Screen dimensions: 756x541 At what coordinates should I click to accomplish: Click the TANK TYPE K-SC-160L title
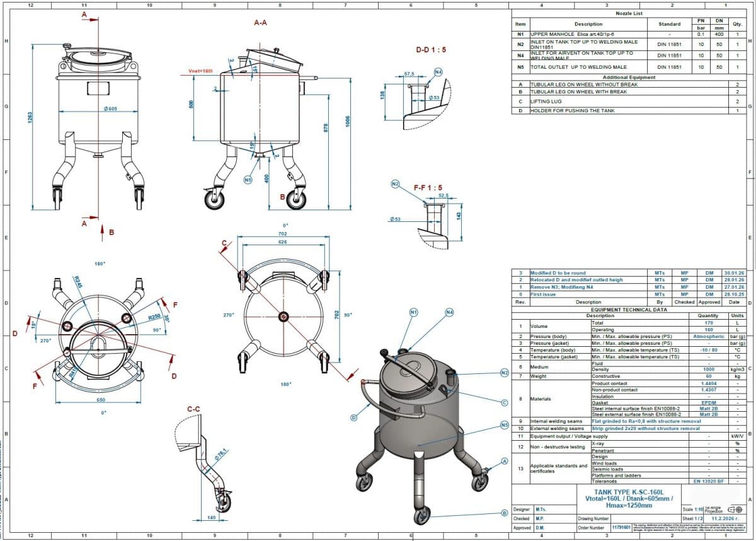[627, 492]
